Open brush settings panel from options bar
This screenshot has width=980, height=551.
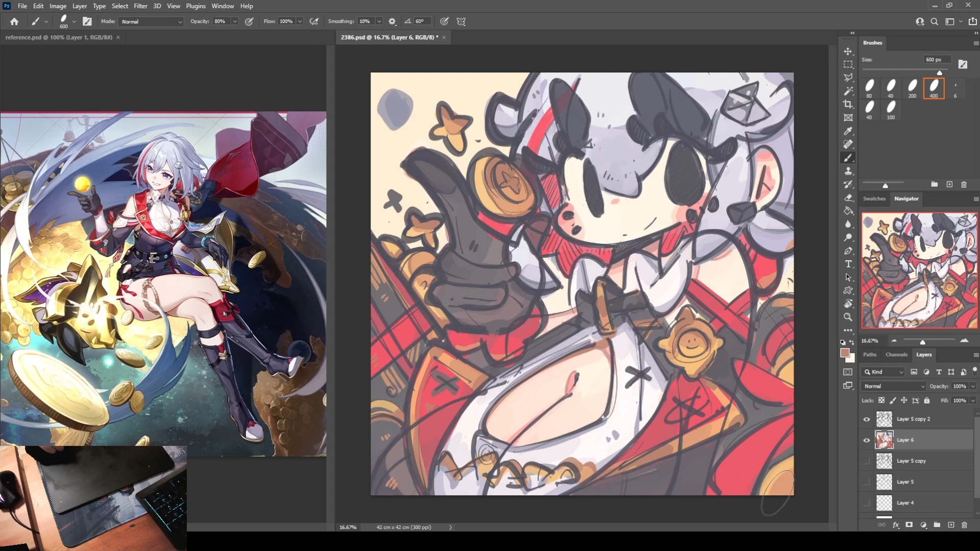(87, 21)
